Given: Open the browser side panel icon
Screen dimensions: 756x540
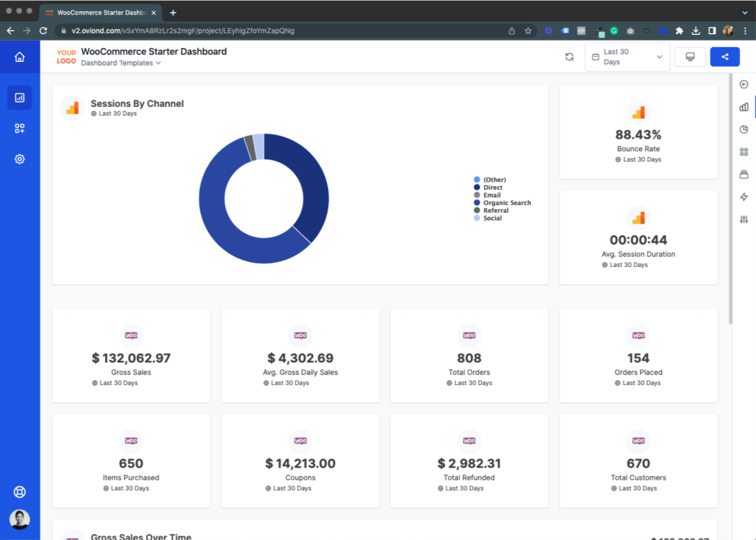Looking at the screenshot, I should point(712,31).
